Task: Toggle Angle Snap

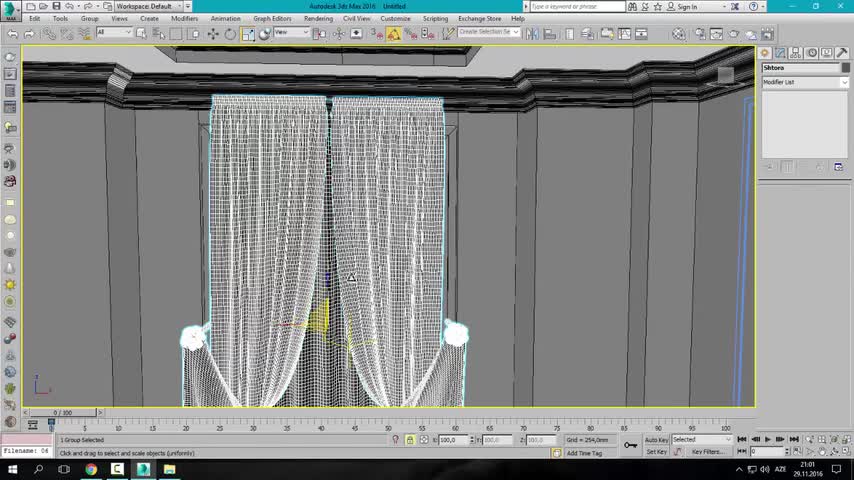Action: 394,34
